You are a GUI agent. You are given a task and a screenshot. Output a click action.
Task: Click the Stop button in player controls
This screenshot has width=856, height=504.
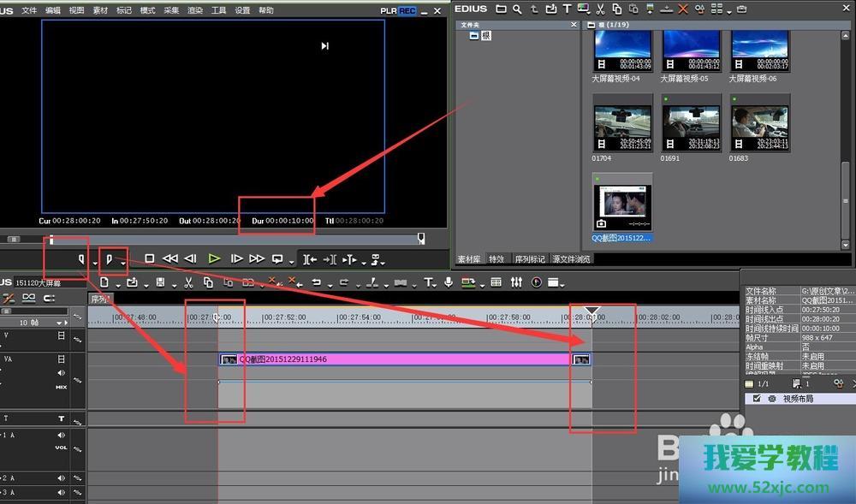(150, 258)
